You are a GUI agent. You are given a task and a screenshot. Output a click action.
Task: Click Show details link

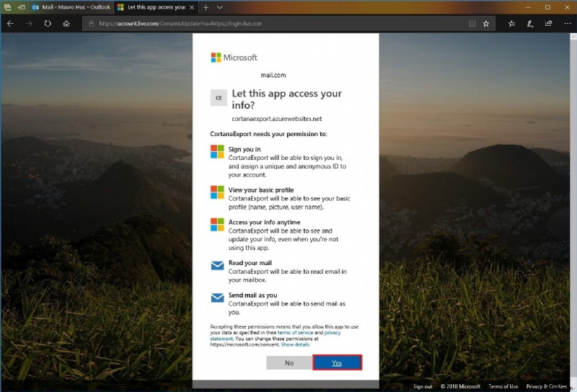click(295, 344)
